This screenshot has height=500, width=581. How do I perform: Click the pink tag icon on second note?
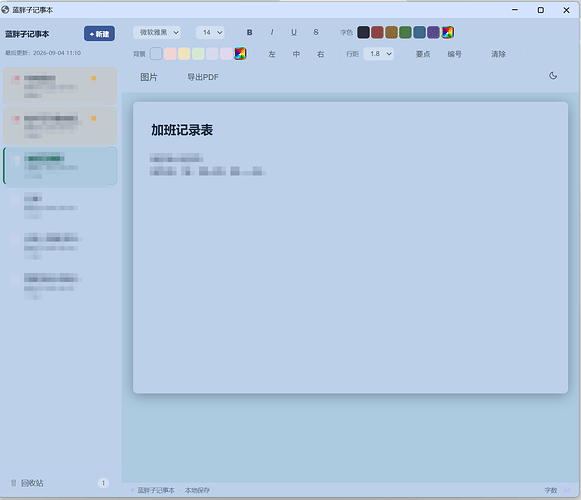[x=16, y=119]
